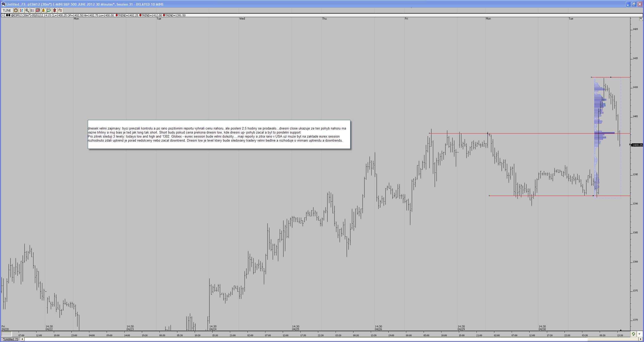Click the M button above price axis

pos(641,19)
